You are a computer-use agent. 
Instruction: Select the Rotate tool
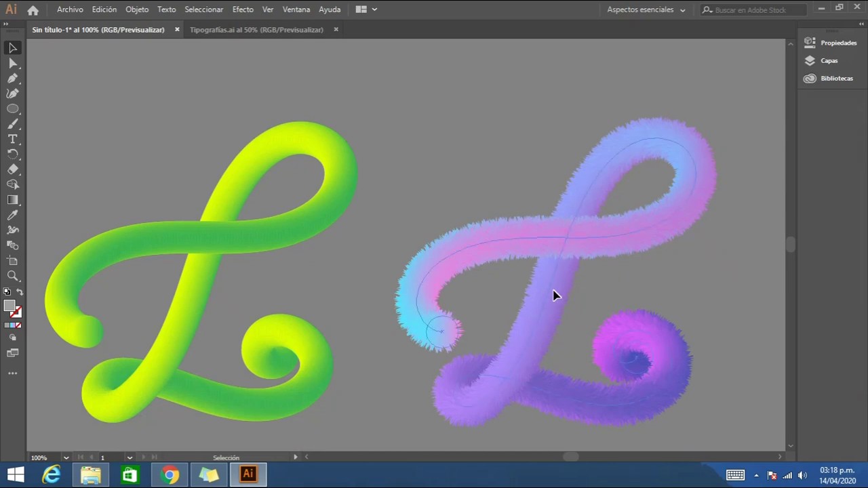[x=13, y=155]
